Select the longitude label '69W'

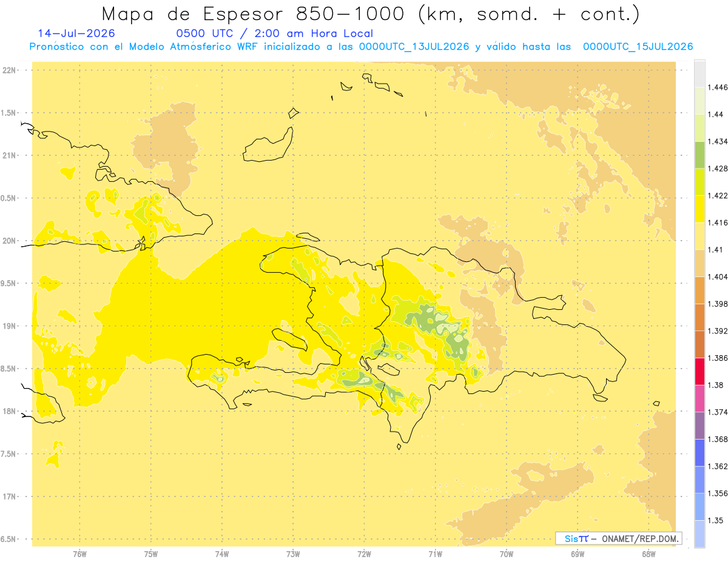(x=578, y=554)
